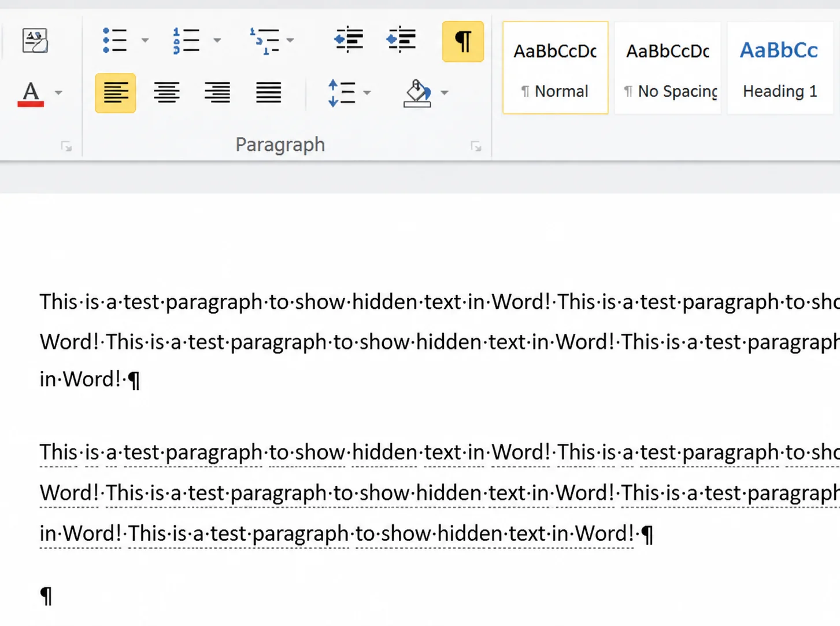
Task: Toggle Center alignment
Action: [166, 93]
